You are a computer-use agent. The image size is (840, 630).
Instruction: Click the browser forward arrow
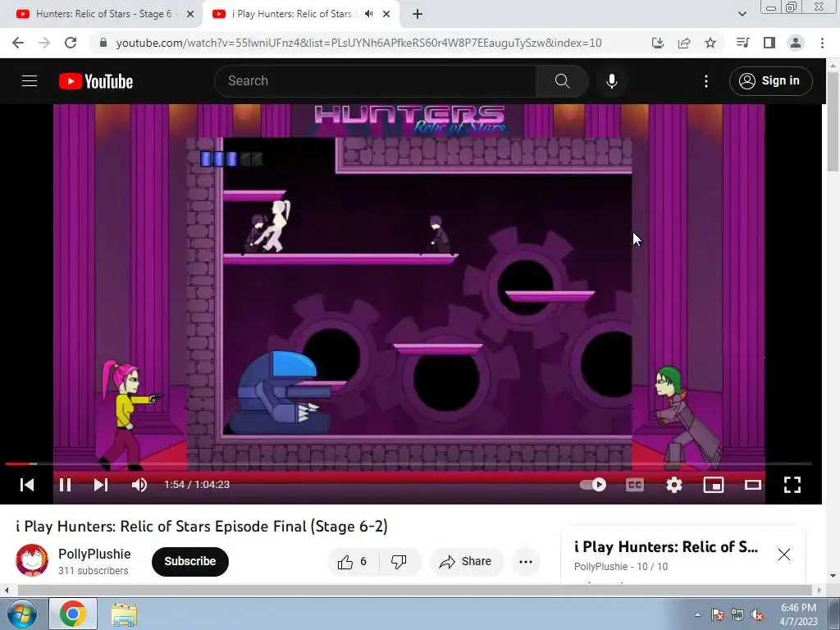pyautogui.click(x=44, y=43)
